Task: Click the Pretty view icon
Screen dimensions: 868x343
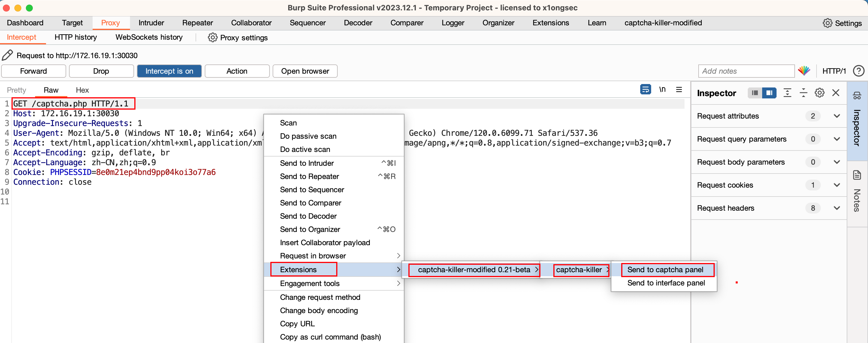Action: point(18,89)
